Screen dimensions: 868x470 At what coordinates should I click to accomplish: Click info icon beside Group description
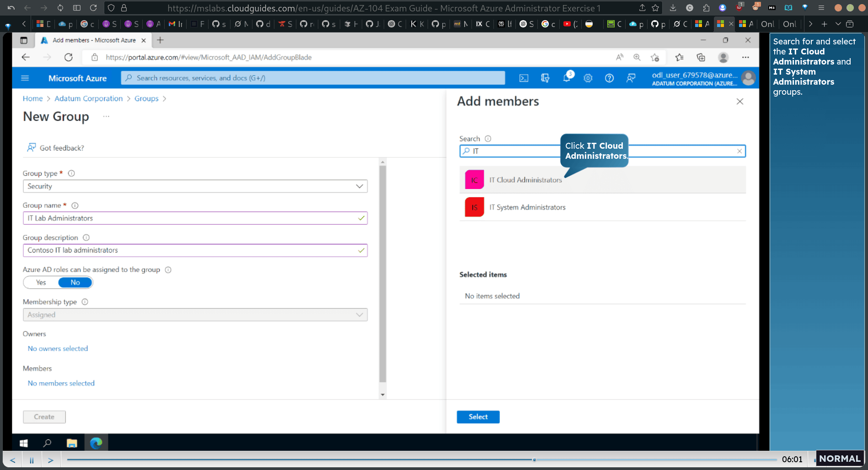(86, 238)
